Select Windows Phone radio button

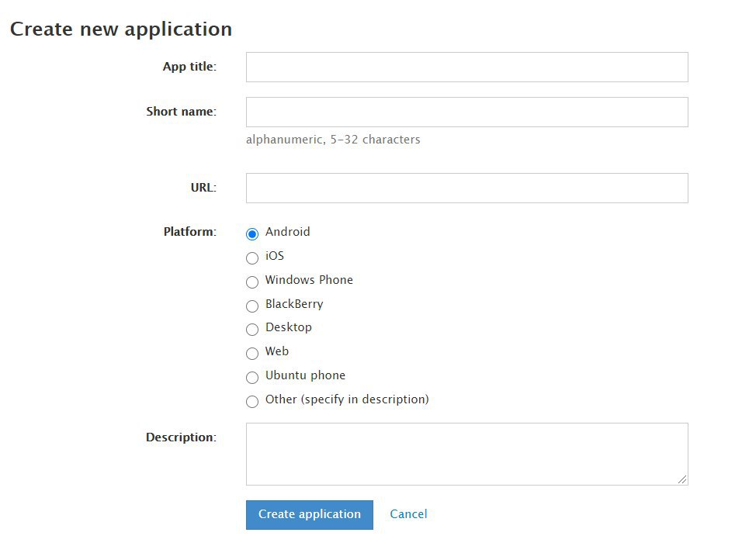[x=252, y=282]
